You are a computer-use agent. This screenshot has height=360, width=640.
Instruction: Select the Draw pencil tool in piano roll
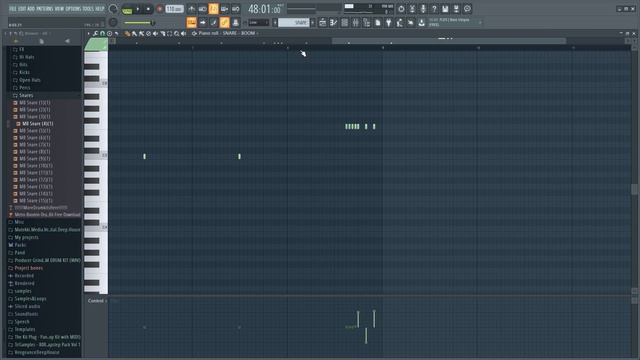[x=127, y=33]
